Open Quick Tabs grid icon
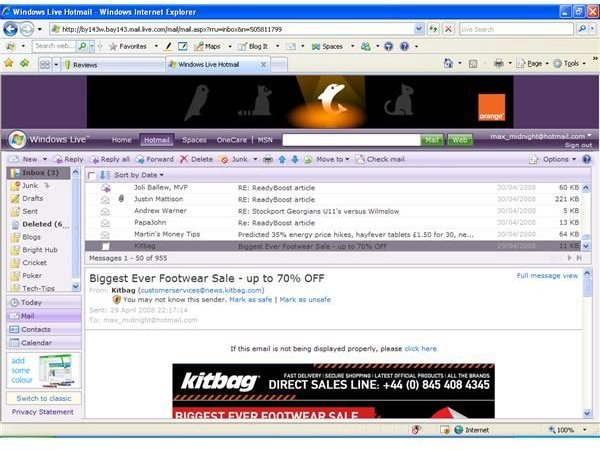 45,64
